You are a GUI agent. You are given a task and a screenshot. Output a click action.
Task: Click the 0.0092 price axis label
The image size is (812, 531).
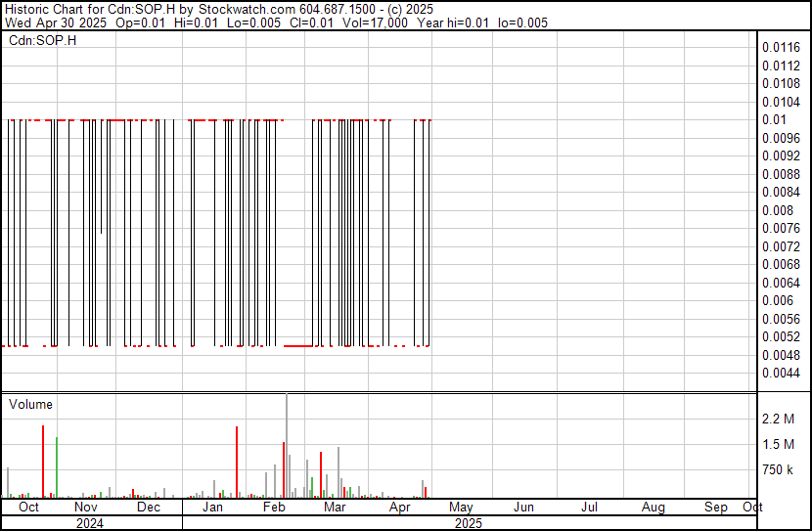[781, 156]
